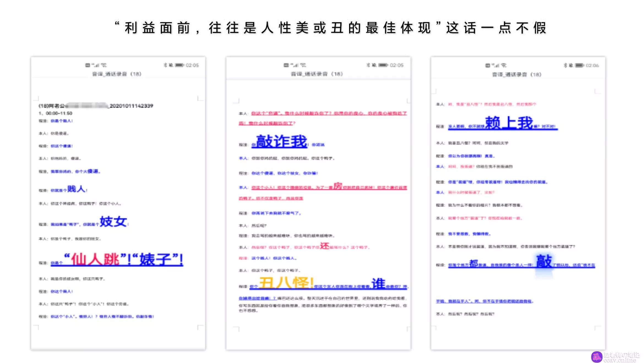
Task: Click the middle phone's 音译_通话录音 (18) title
Action: coord(317,74)
